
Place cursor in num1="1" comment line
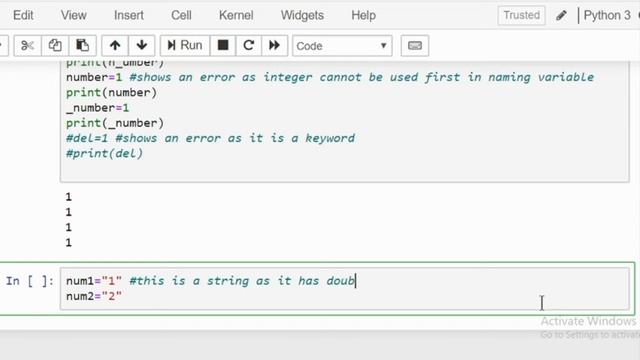211,281
